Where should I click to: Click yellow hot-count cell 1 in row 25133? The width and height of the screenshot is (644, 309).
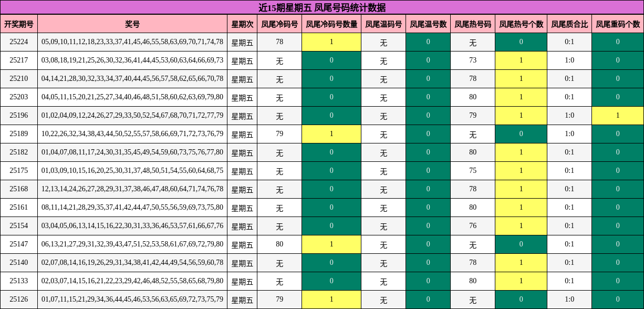(521, 281)
